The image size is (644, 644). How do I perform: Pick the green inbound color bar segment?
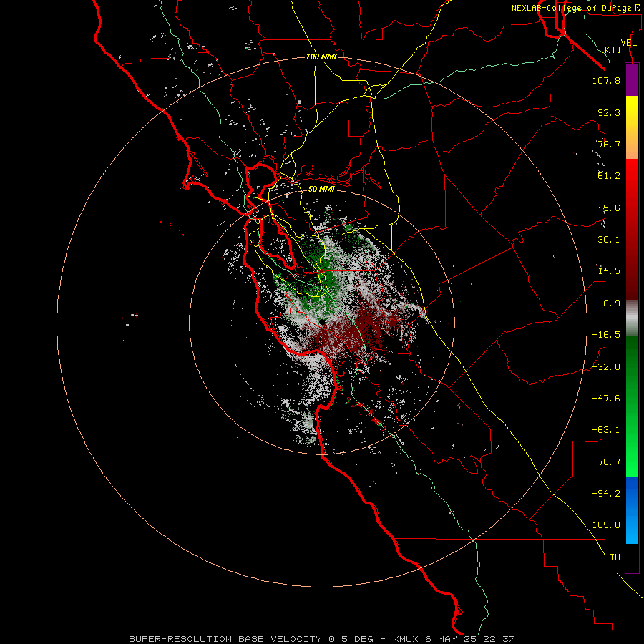632,406
